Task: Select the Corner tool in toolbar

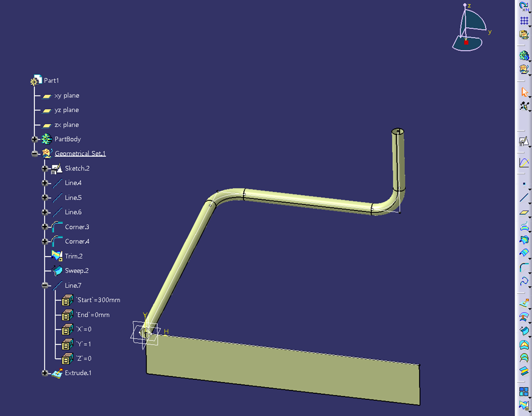Action: [524, 267]
